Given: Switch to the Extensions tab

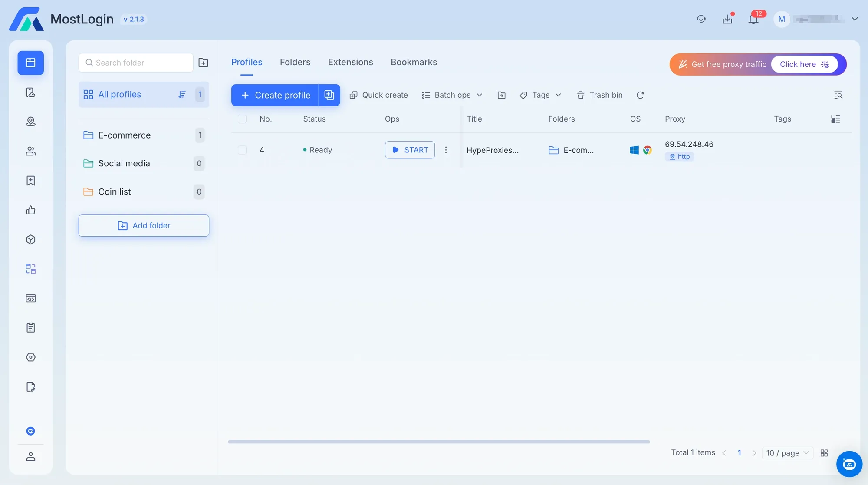Looking at the screenshot, I should point(350,62).
